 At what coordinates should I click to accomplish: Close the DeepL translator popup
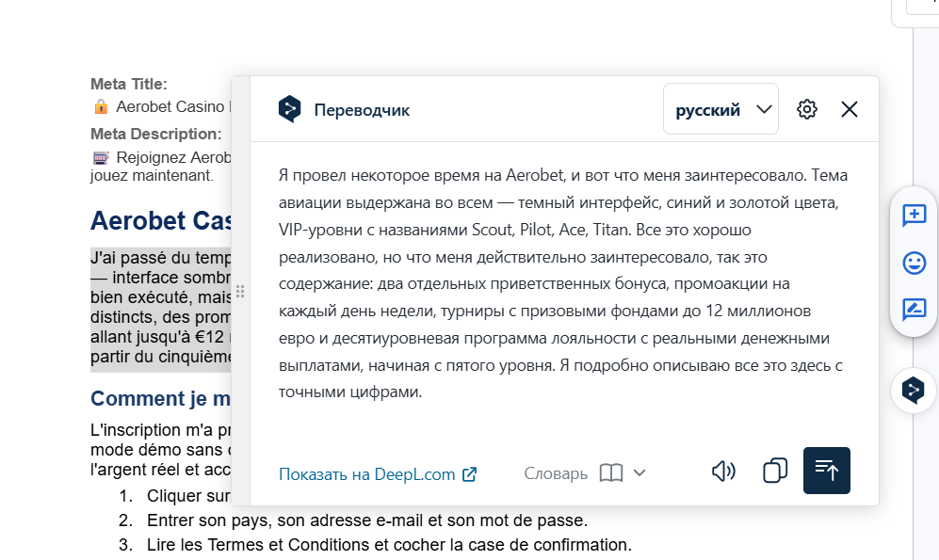[850, 109]
